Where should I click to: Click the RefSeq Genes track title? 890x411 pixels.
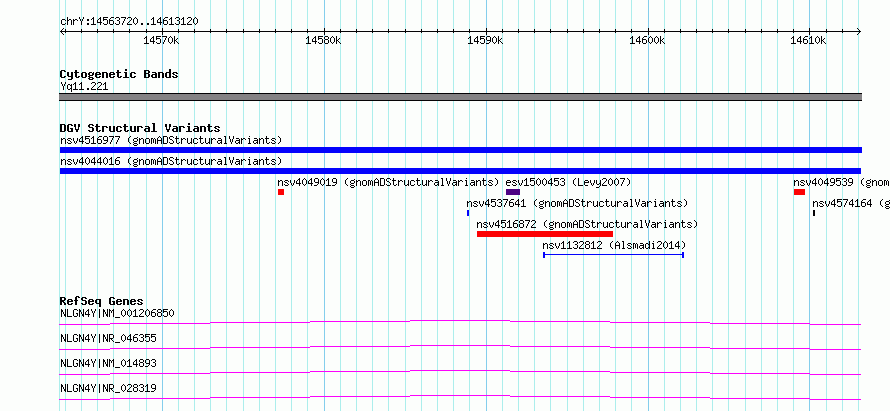pyautogui.click(x=102, y=301)
